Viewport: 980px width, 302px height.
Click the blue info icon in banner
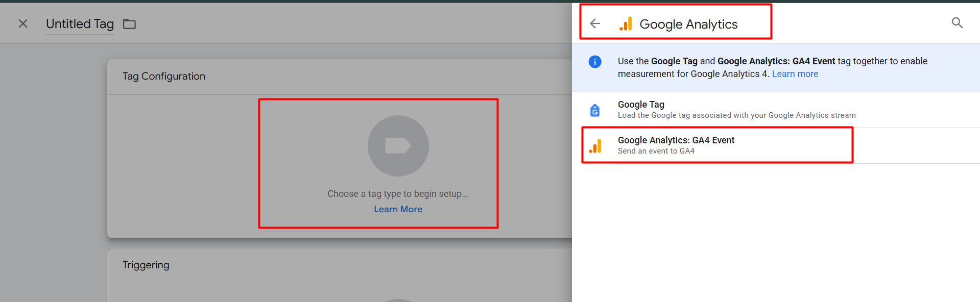(x=595, y=62)
